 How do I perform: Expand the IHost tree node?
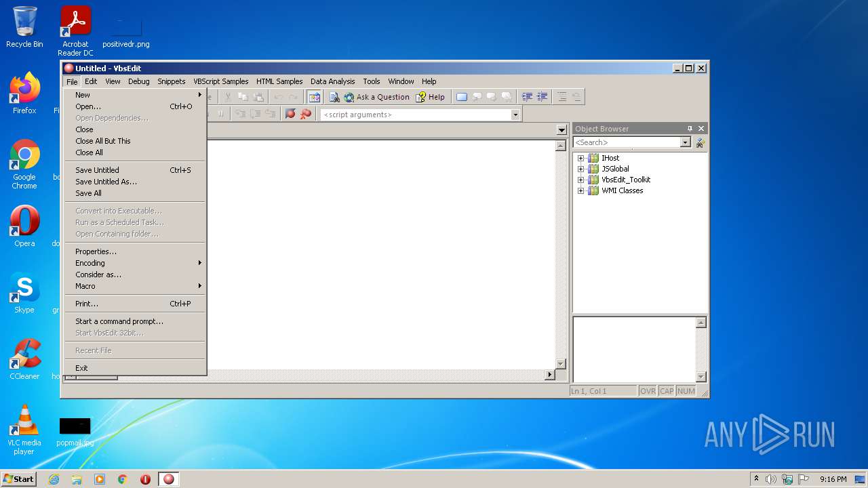tap(580, 158)
